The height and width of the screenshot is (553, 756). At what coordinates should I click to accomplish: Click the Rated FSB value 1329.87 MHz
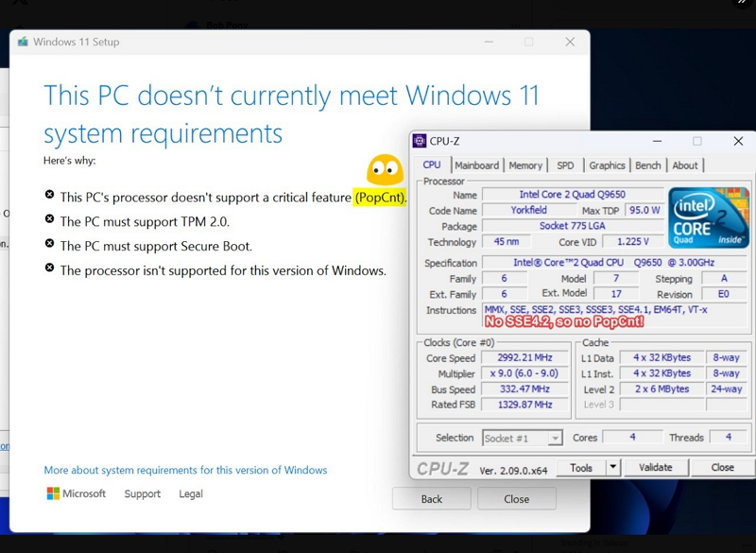click(x=525, y=405)
